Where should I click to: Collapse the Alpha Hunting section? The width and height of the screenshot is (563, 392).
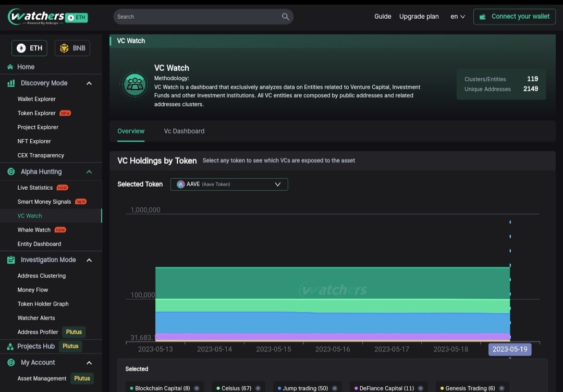coord(89,171)
